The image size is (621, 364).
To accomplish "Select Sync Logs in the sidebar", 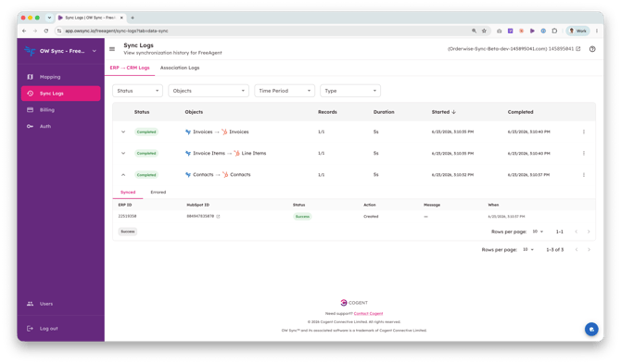I will 60,94.
